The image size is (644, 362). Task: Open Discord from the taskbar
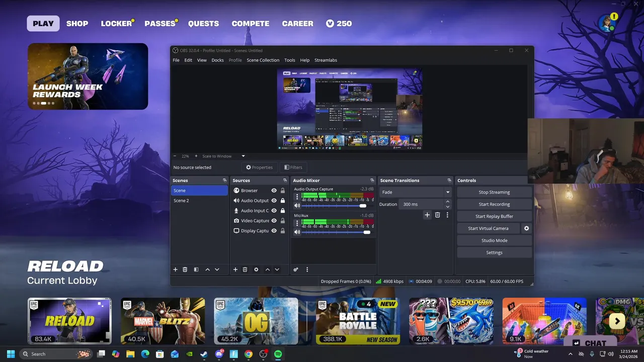click(219, 354)
